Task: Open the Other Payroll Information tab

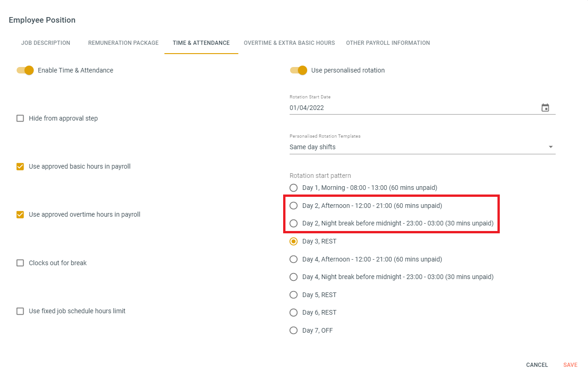Action: [388, 43]
